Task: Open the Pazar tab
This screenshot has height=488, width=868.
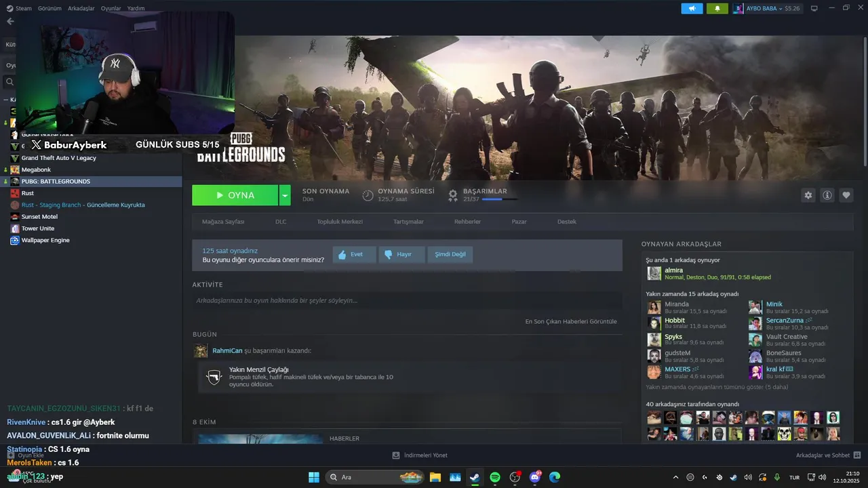Action: tap(519, 222)
